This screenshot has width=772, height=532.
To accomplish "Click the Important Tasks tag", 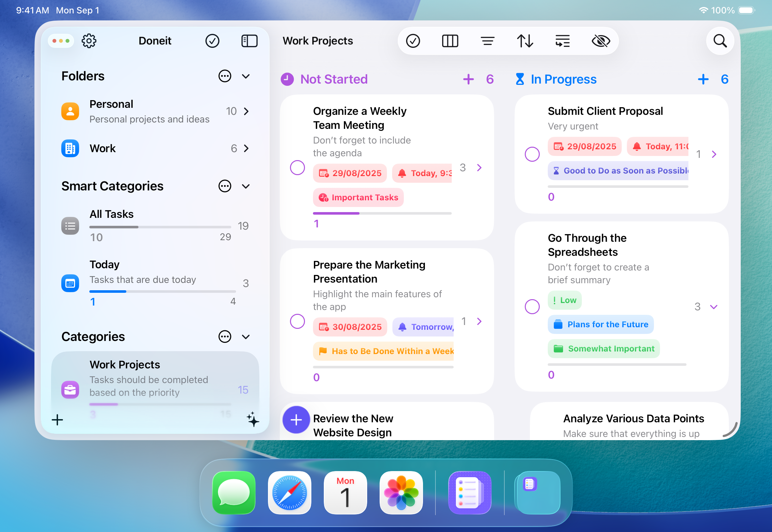I will point(358,197).
